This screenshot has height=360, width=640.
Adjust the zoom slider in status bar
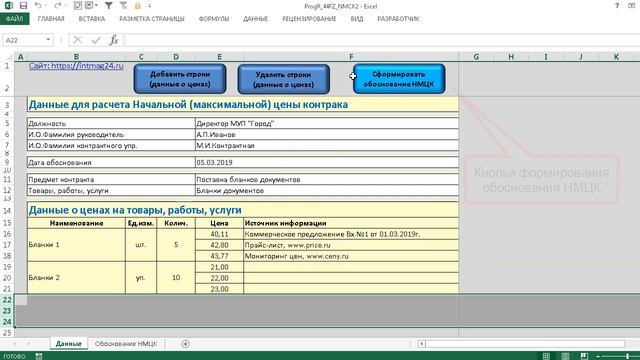pos(627,356)
